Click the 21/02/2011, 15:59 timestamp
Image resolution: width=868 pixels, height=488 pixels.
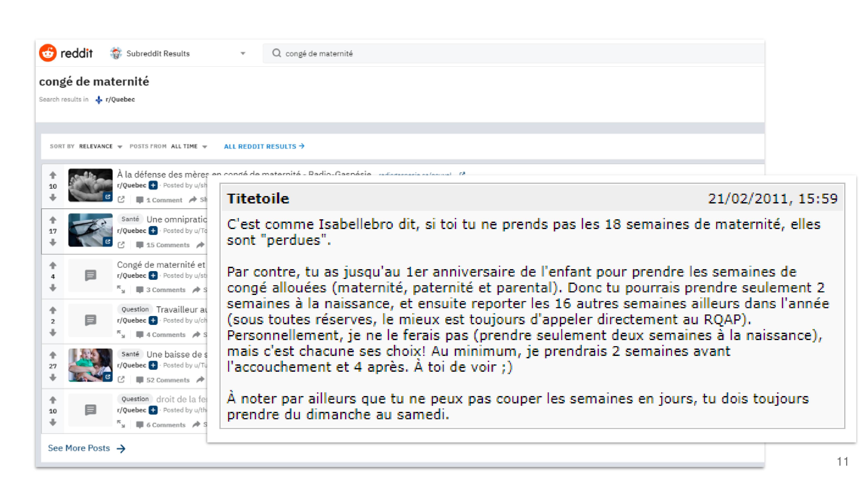[773, 199]
